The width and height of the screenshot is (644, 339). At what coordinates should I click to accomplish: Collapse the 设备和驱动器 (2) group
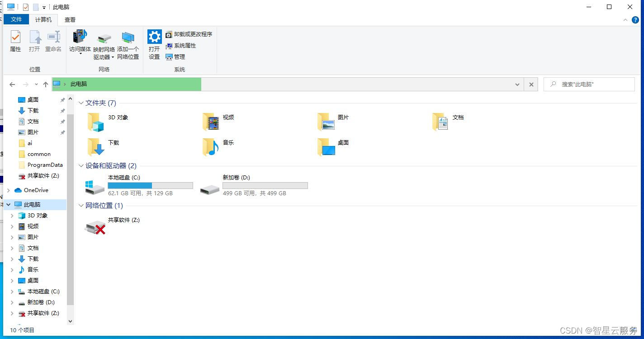[81, 166]
